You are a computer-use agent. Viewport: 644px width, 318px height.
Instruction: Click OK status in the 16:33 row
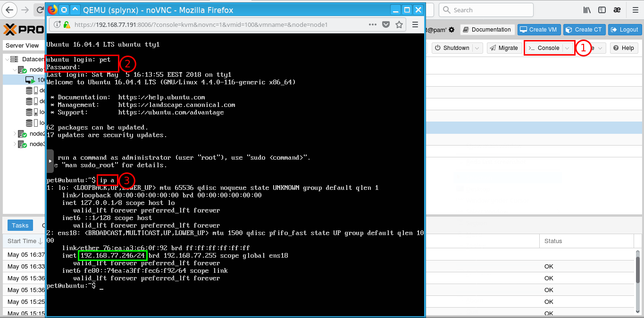(549, 266)
